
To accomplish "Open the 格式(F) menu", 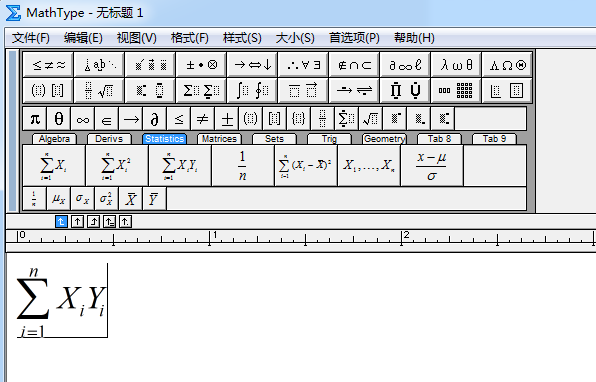I will click(190, 38).
